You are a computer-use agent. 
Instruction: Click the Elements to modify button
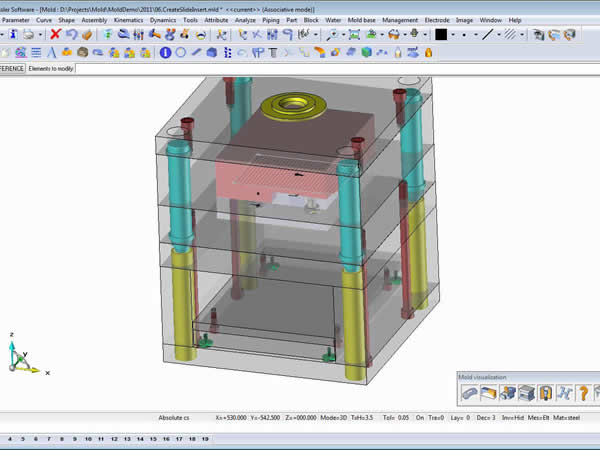51,68
